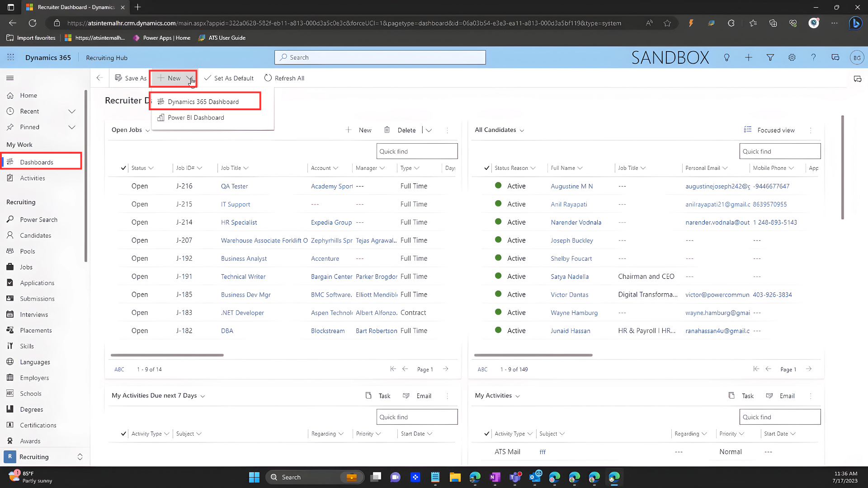The width and height of the screenshot is (868, 488).
Task: Click the lightbulb assistant icon in header
Action: [x=726, y=57]
